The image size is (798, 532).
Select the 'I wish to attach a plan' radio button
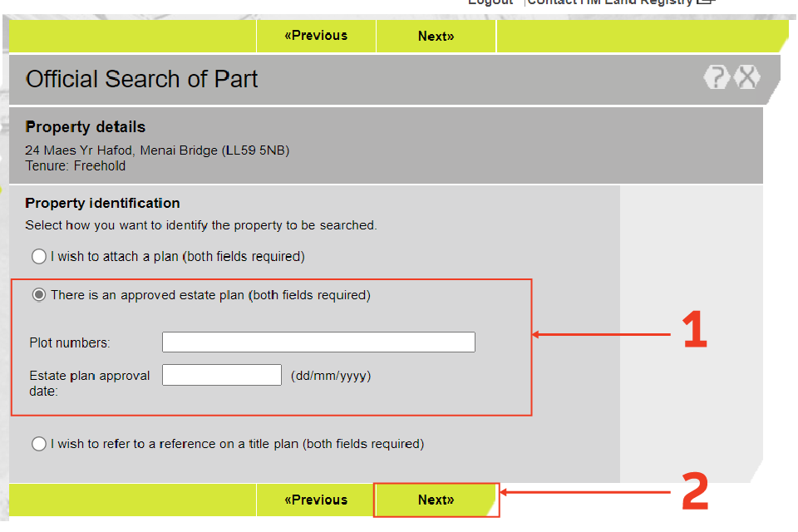(39, 257)
